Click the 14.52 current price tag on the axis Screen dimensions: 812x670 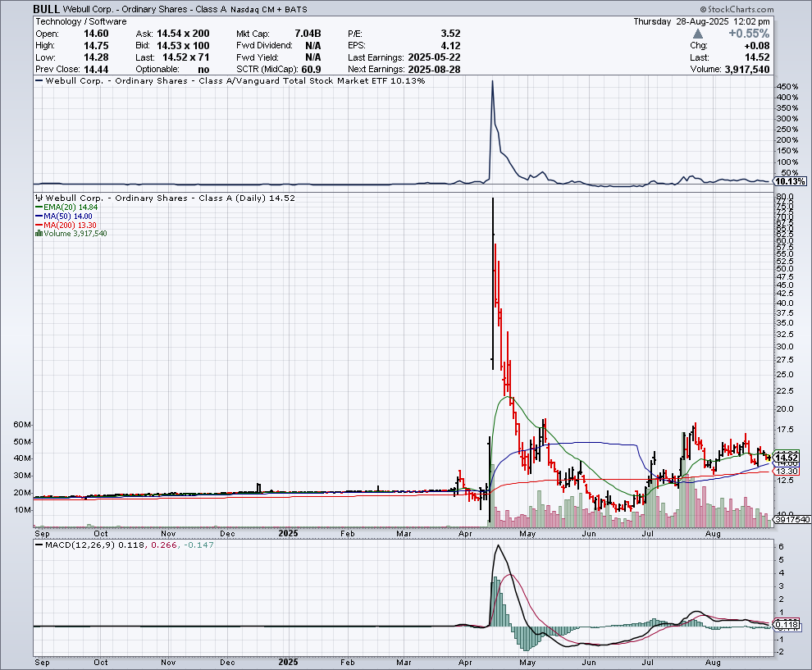(787, 457)
